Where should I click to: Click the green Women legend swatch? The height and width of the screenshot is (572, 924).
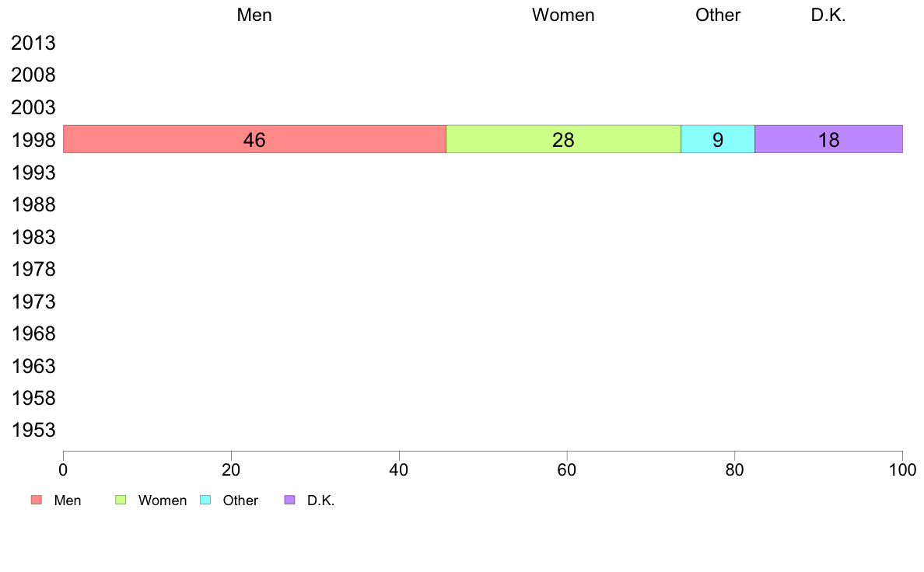(x=121, y=500)
